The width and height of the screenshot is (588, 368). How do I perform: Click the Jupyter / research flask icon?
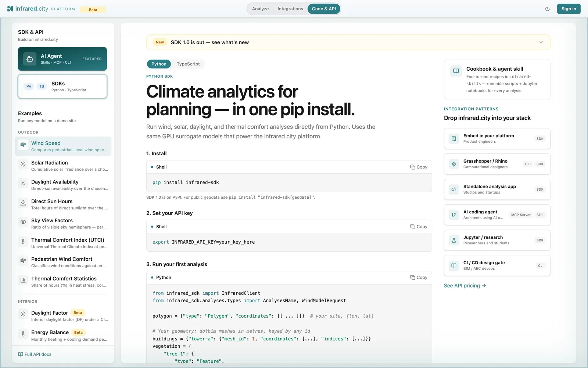pos(454,240)
